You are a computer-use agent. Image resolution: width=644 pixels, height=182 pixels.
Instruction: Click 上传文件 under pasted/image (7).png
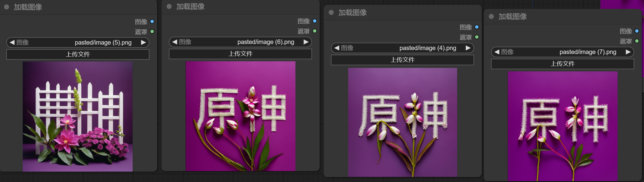[x=562, y=64]
